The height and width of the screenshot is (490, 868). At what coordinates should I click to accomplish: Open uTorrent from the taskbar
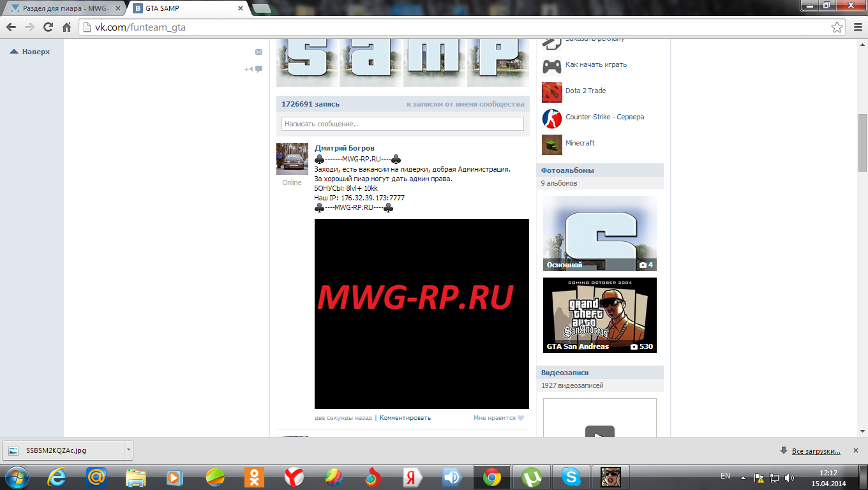point(531,477)
